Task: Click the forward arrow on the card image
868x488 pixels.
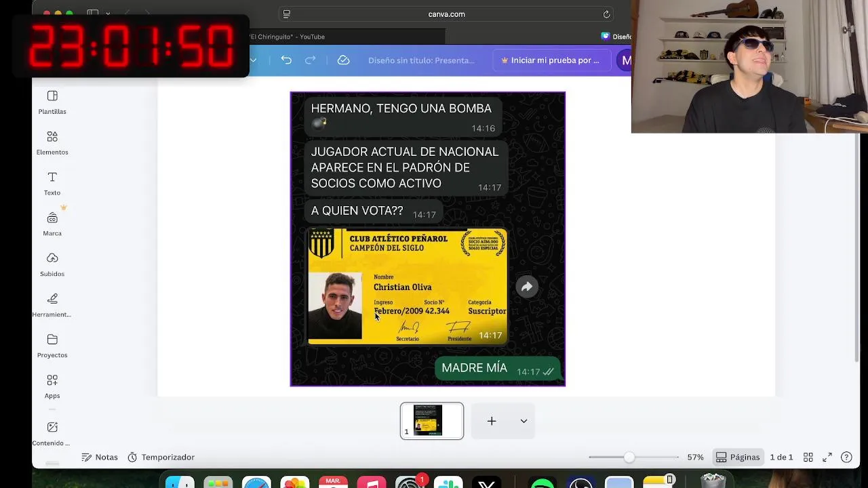Action: pyautogui.click(x=527, y=287)
